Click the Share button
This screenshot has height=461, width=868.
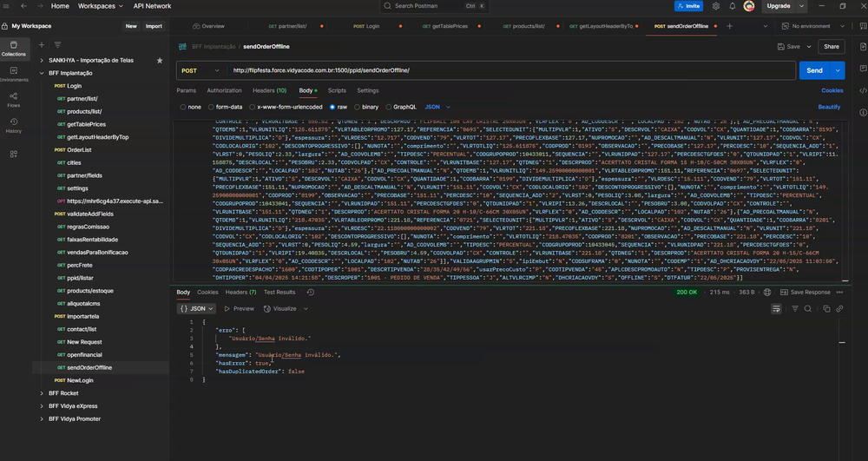click(x=831, y=47)
